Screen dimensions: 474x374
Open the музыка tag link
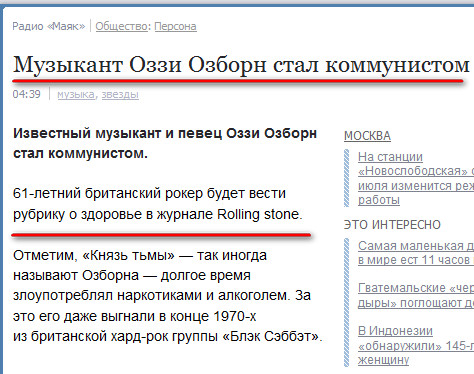(76, 95)
